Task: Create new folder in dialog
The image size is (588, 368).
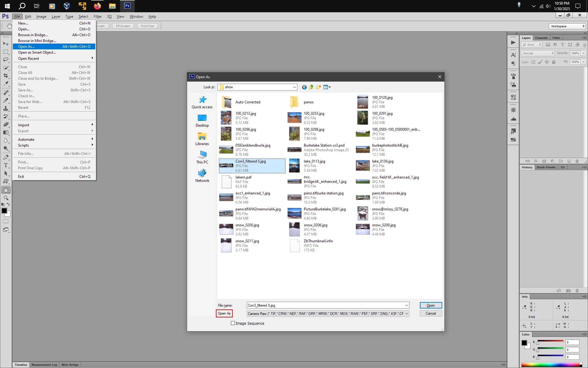Action: [x=318, y=87]
